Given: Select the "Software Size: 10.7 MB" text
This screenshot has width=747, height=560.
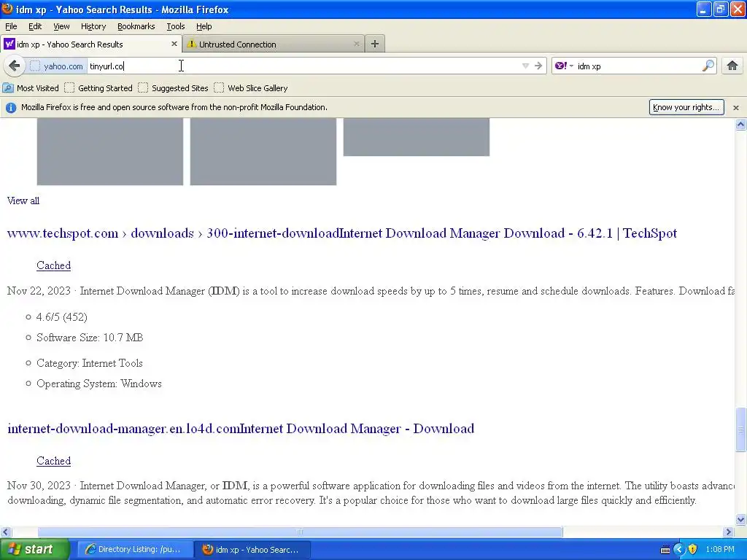Looking at the screenshot, I should point(90,338).
